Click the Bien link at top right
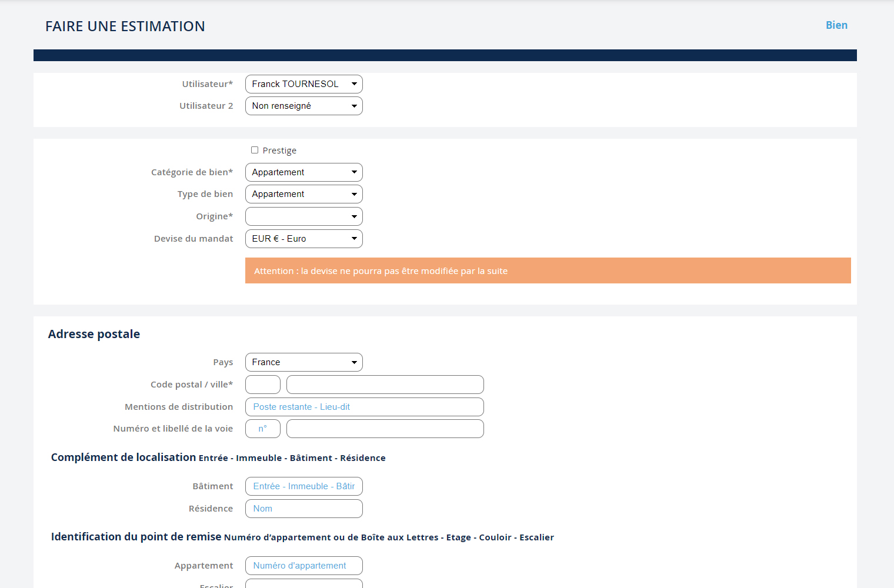Image resolution: width=894 pixels, height=588 pixels. coord(836,25)
